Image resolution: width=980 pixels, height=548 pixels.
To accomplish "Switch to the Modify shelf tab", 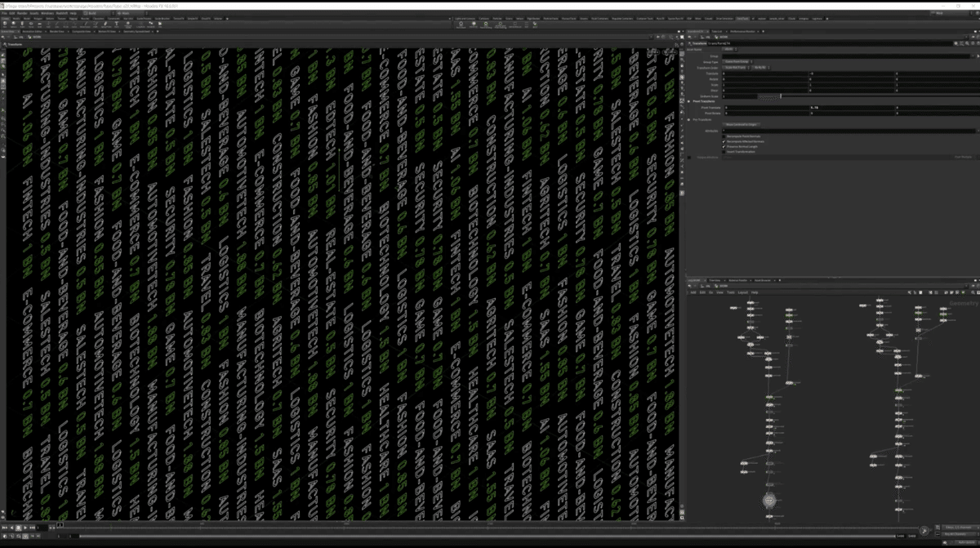I will [x=16, y=19].
